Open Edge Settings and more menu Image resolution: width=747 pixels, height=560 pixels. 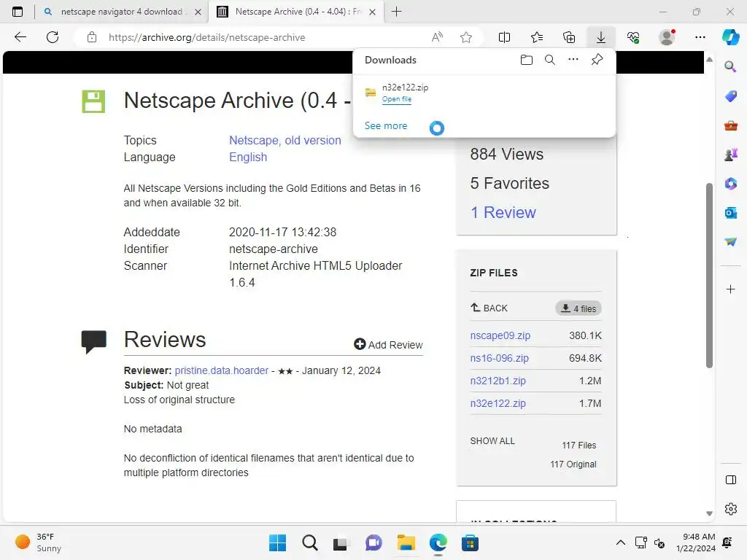click(x=700, y=37)
